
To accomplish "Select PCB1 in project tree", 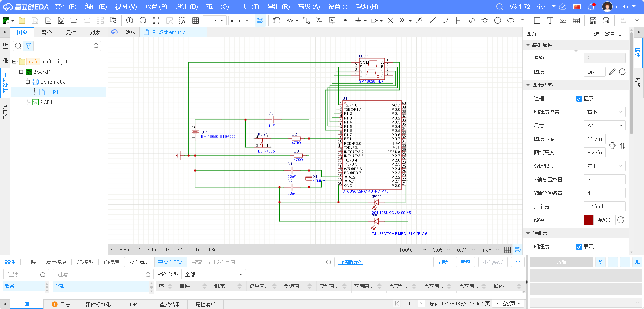I will tap(46, 102).
